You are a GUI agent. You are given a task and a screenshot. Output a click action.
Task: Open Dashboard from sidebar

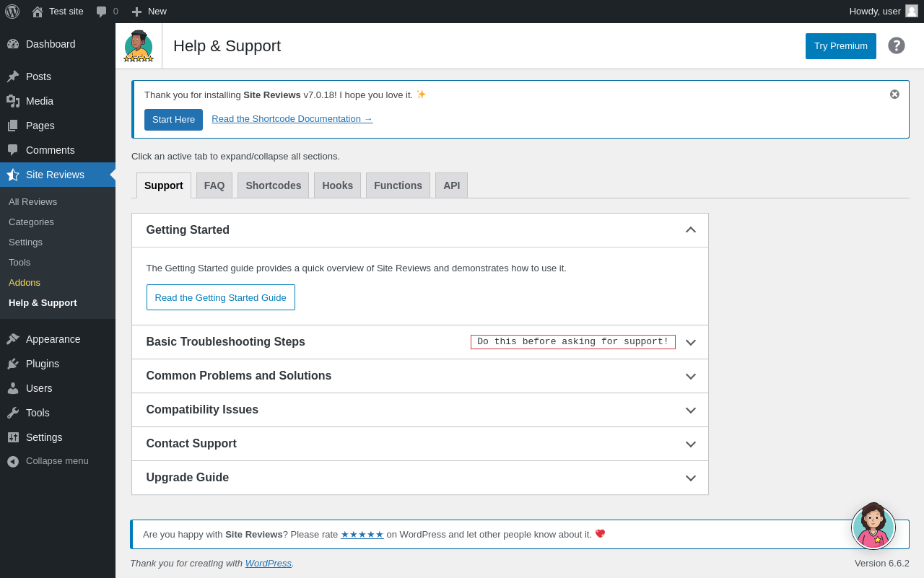51,44
